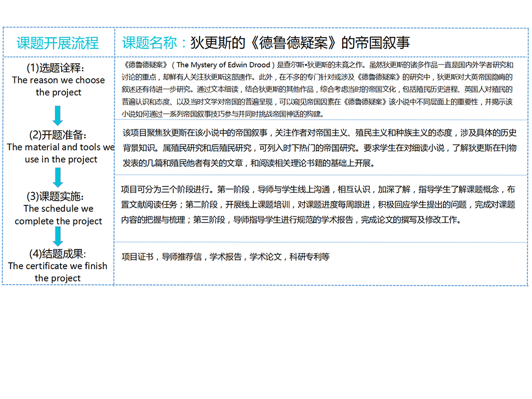Click 'The schedule we complete the project'
Viewport: 532px width, 399px height.
pos(59,215)
